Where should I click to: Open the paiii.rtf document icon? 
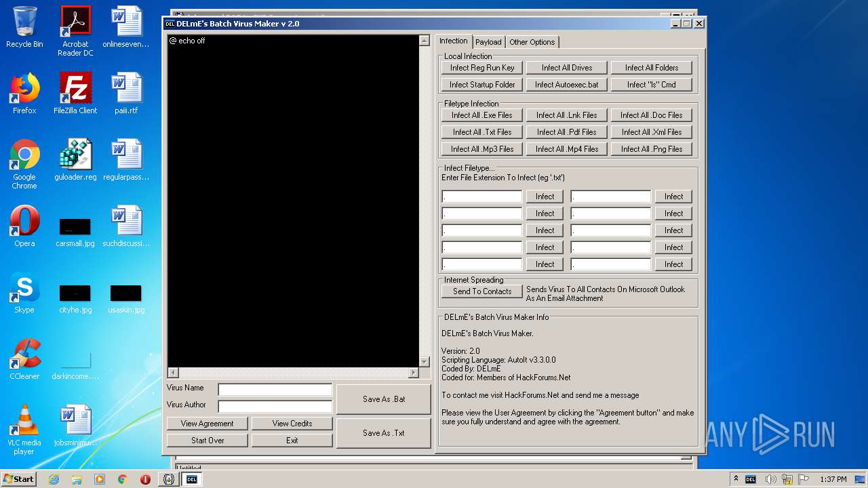tap(126, 94)
